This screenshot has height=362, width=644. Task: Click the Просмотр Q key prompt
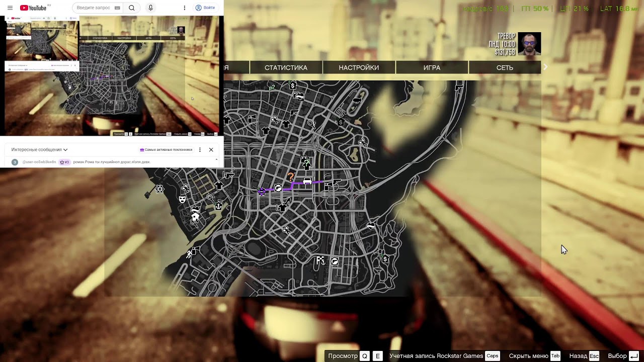349,356
